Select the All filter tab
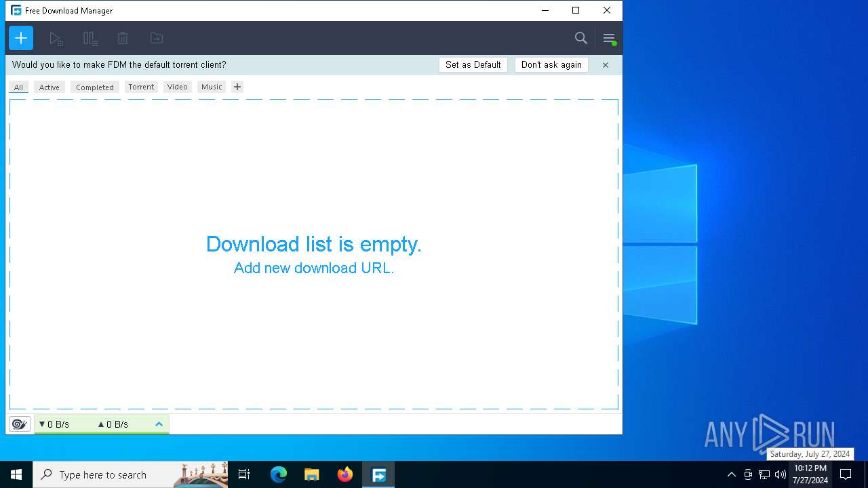The image size is (868, 488). pos(18,87)
